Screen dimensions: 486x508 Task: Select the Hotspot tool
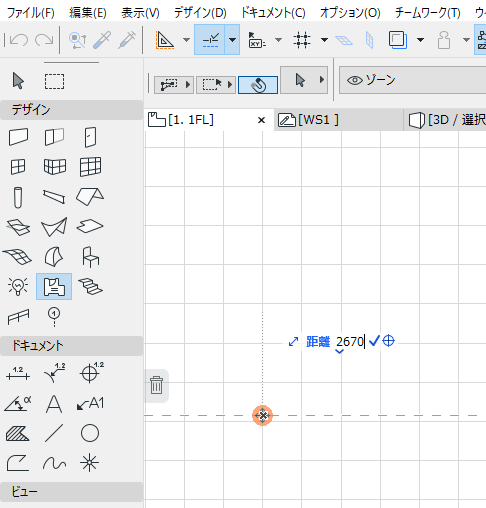(90, 463)
